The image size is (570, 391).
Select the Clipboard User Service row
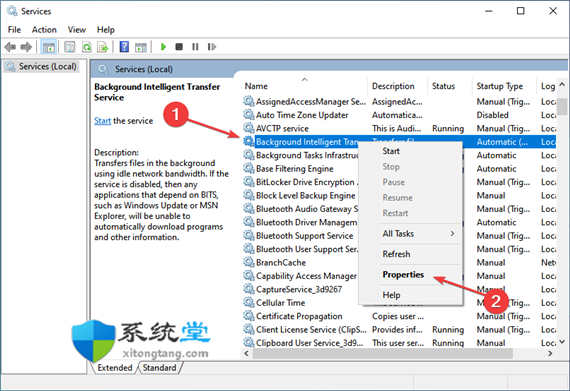399,343
